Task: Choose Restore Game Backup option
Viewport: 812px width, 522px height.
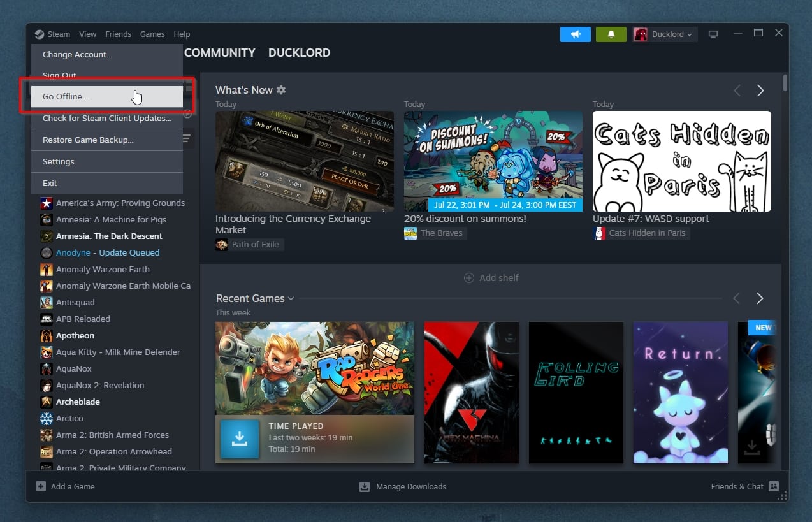Action: [x=107, y=140]
